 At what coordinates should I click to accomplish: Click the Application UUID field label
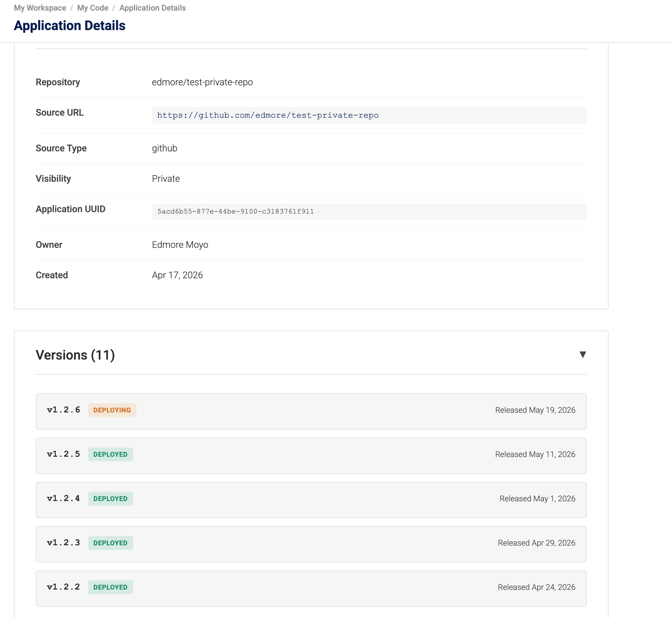(71, 209)
